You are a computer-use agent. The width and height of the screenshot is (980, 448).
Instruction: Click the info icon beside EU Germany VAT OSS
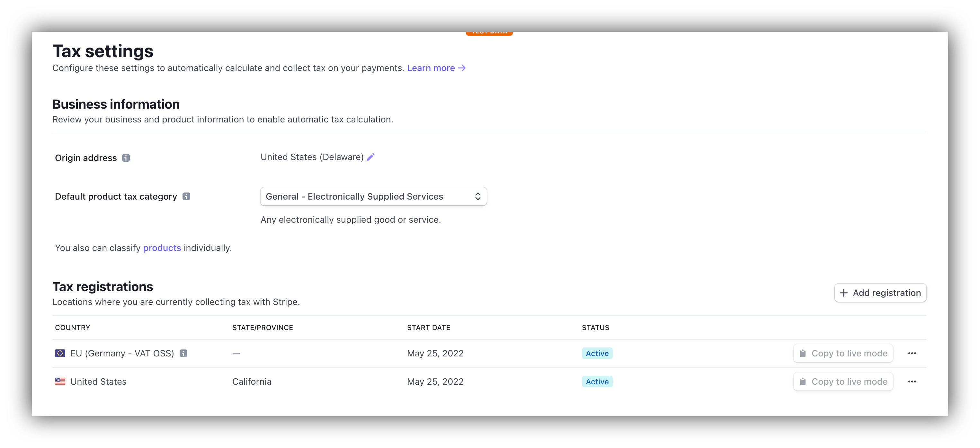tap(184, 353)
